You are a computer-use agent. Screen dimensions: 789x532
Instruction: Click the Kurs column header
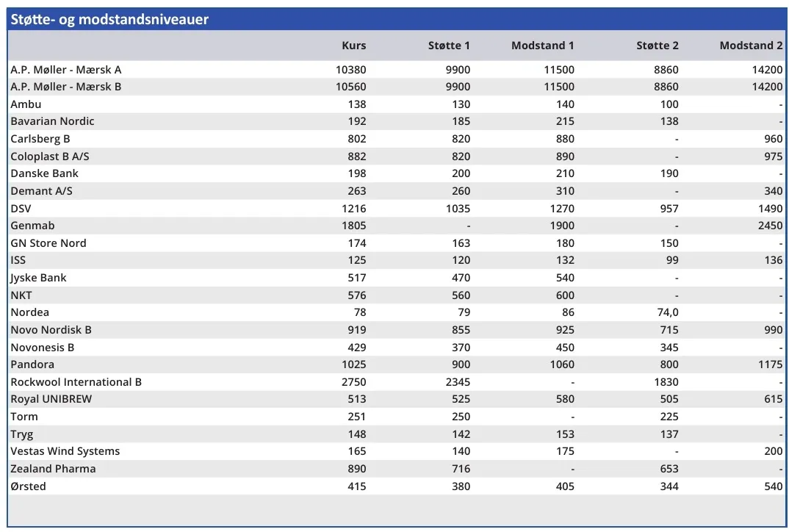pos(353,46)
